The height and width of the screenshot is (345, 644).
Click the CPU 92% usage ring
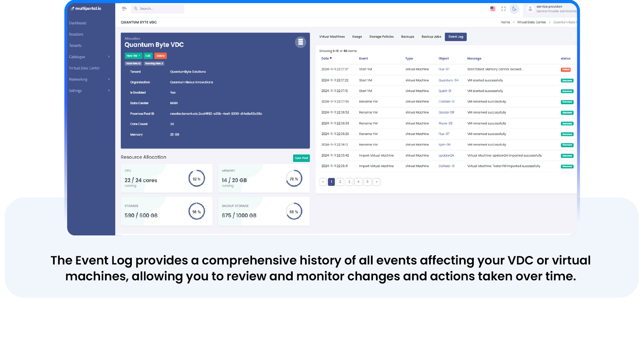pyautogui.click(x=197, y=179)
